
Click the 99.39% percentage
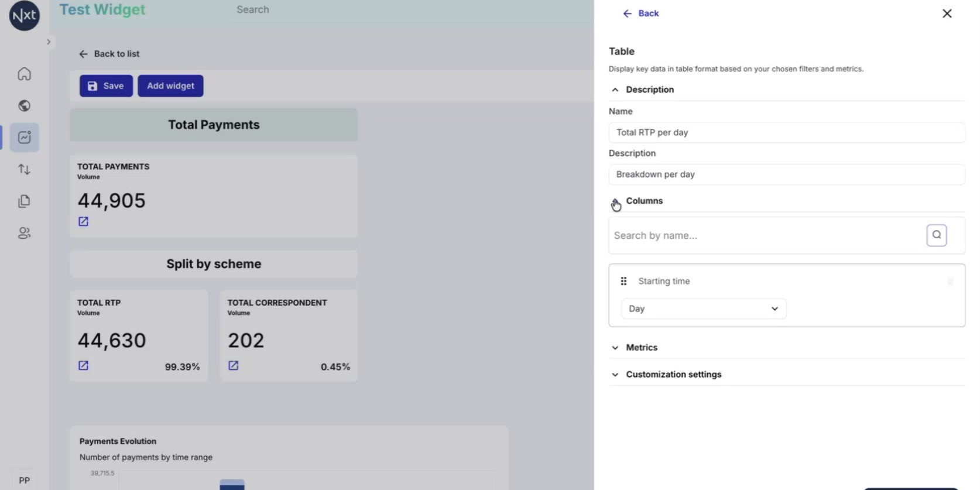coord(182,367)
